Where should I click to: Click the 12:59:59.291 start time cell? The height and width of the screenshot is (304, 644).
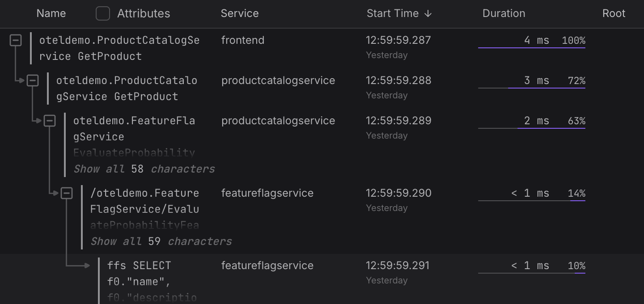click(398, 266)
